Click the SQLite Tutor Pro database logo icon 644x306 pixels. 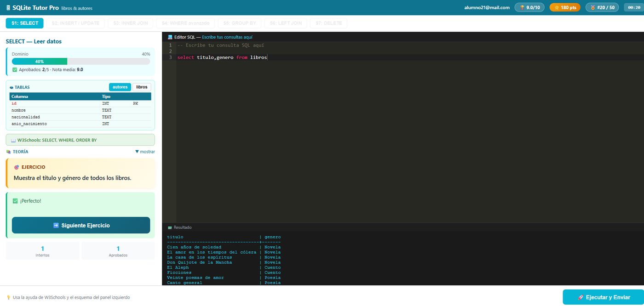pos(8,8)
